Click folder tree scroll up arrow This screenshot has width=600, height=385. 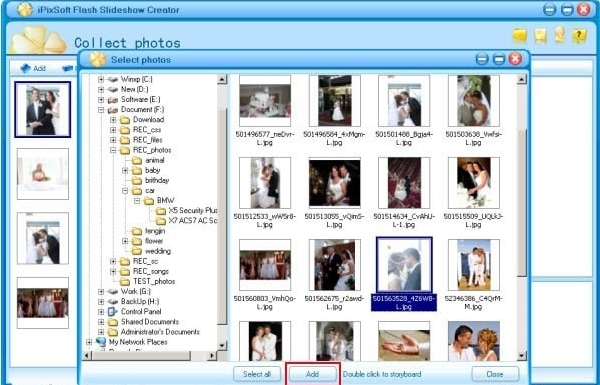coord(222,80)
